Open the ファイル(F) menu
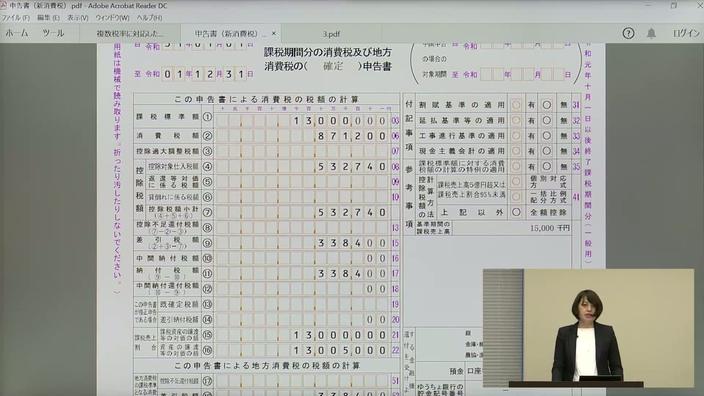This screenshot has width=704, height=396. 15,18
